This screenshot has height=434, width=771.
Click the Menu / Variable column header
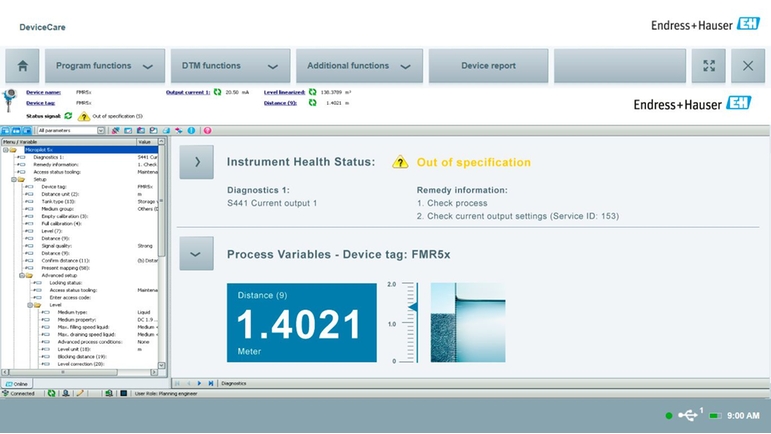tap(69, 142)
